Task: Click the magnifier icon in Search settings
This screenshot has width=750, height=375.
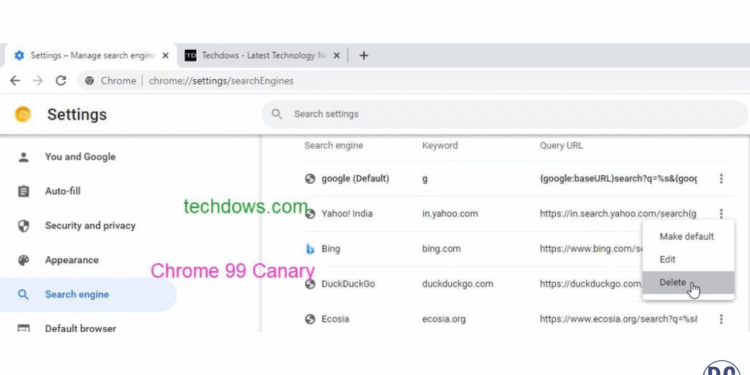Action: pos(276,114)
